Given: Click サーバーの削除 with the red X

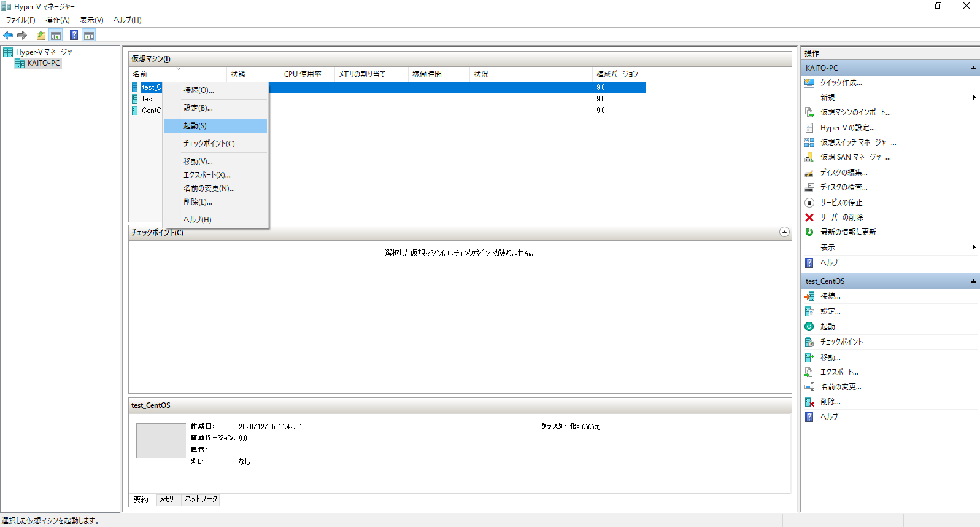Looking at the screenshot, I should 841,217.
